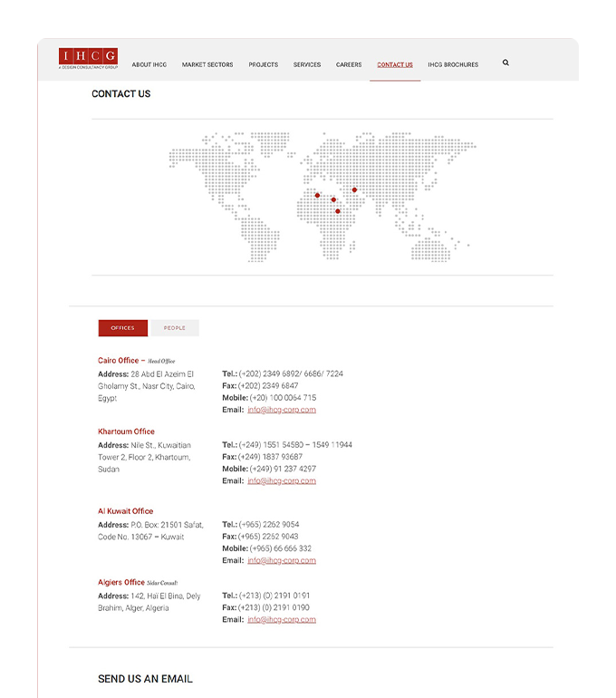The height and width of the screenshot is (698, 616).
Task: Click the Algiers address, Dely Brahim
Action: 149,602
